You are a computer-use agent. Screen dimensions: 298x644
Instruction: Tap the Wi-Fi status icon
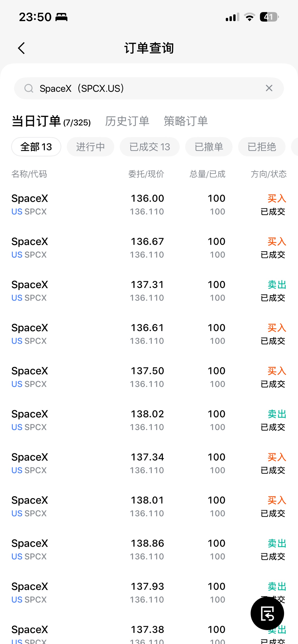(249, 17)
